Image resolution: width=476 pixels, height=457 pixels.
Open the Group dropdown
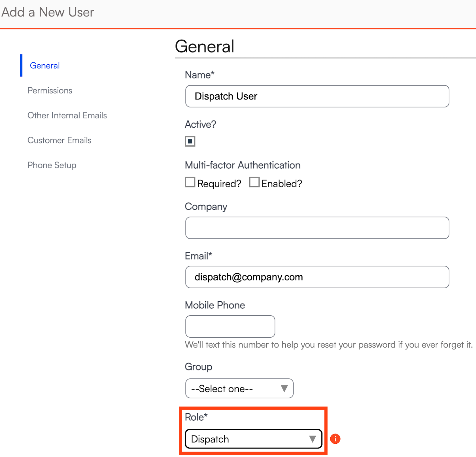(239, 388)
